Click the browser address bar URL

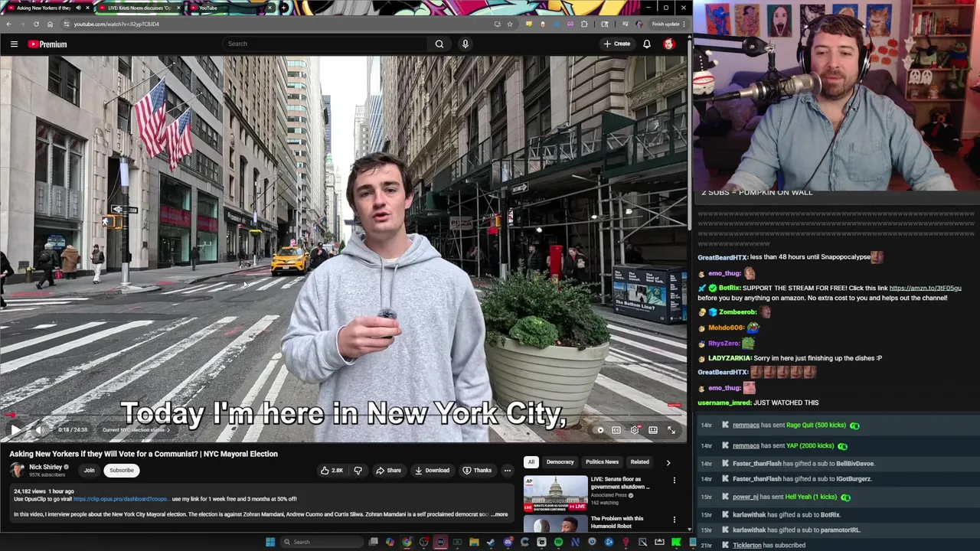coord(116,24)
